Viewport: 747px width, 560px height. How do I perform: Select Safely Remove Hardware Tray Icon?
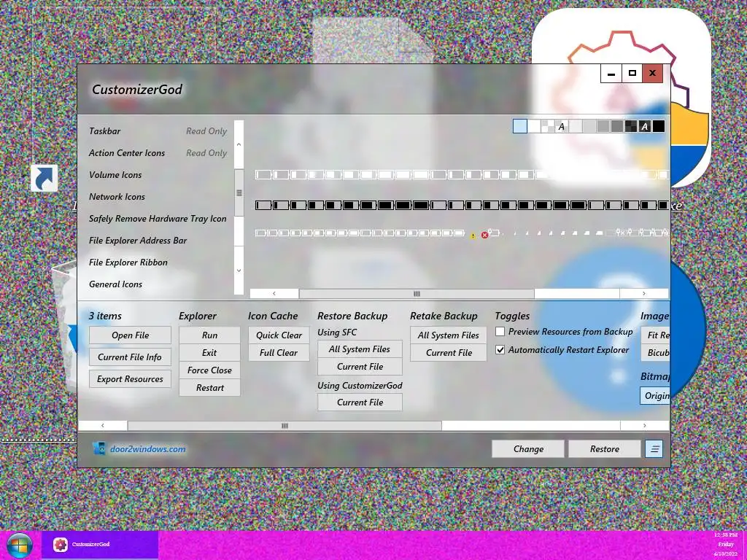158,219
